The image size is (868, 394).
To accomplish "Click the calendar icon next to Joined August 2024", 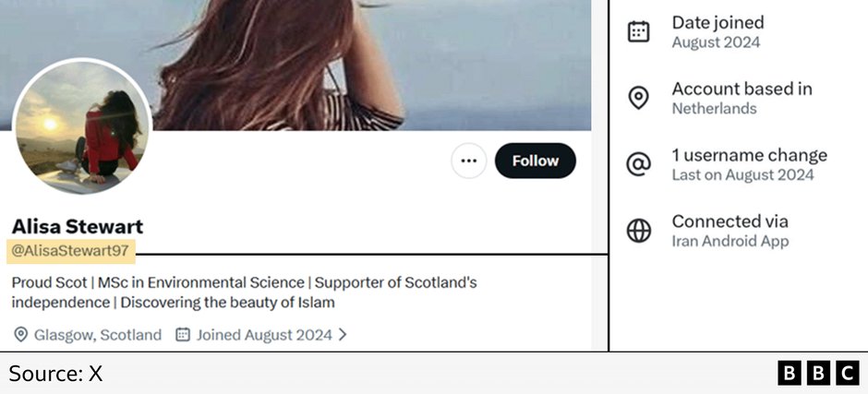I will (183, 335).
